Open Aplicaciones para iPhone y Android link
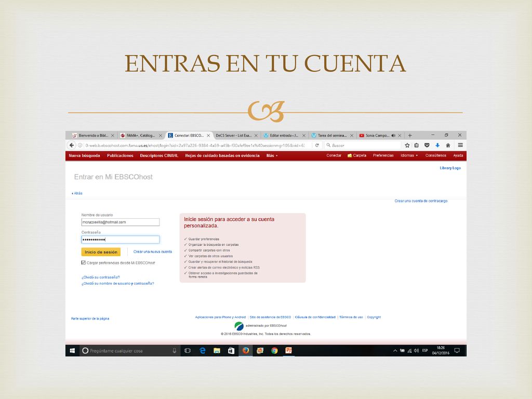Image resolution: width=532 pixels, height=399 pixels. point(220,317)
